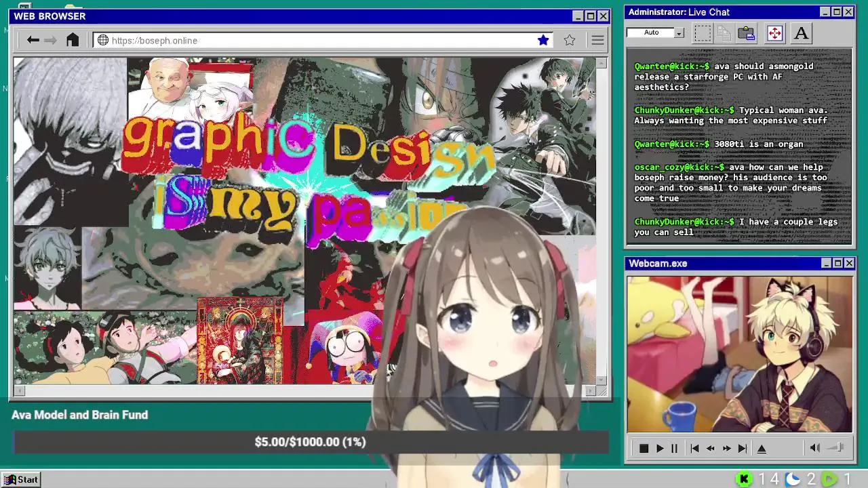Click the blue crescent tray icon

tap(792, 479)
